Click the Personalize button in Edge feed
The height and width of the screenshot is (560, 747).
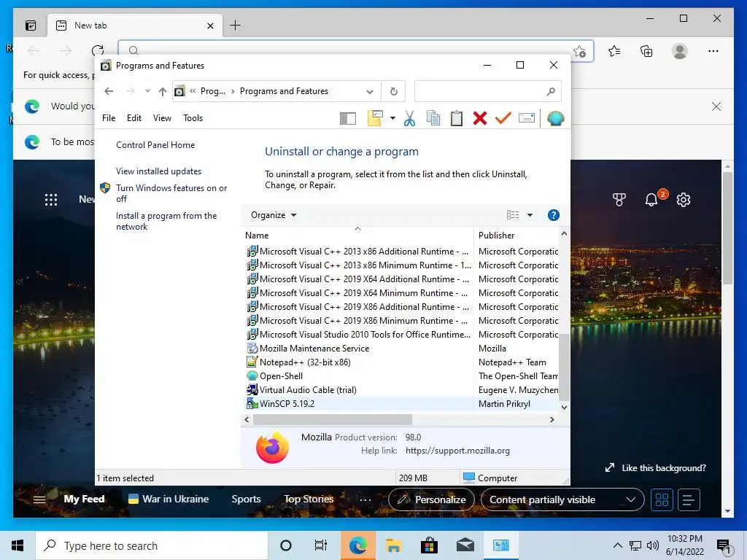click(x=432, y=499)
